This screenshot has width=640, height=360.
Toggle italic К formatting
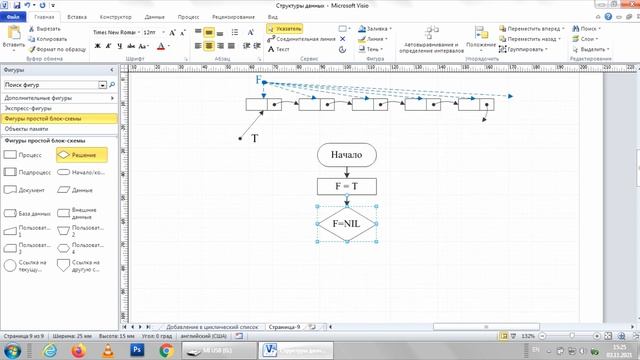coord(109,46)
